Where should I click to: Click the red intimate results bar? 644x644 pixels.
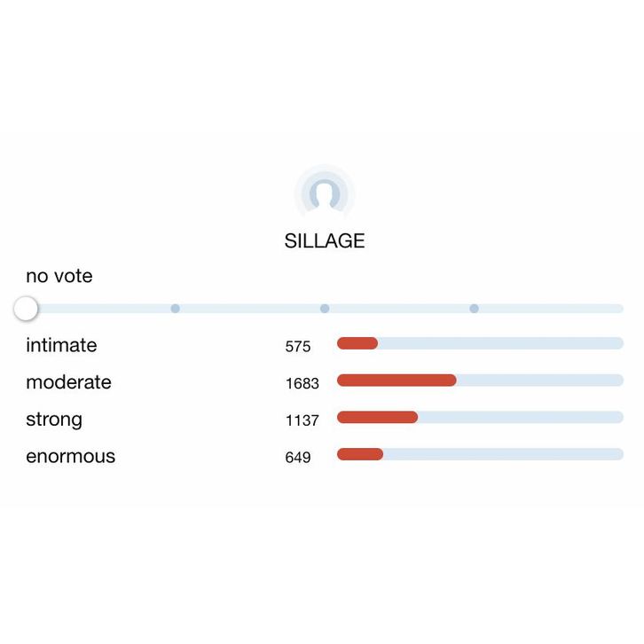(357, 343)
